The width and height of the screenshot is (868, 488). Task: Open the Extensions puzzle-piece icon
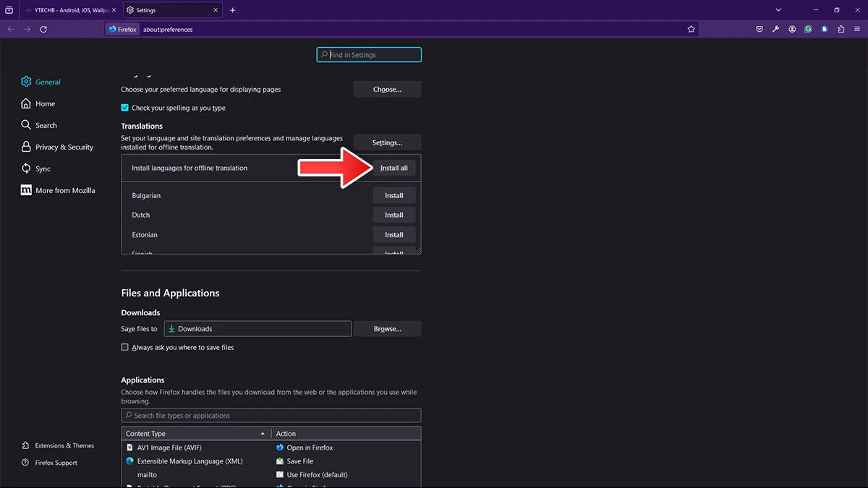[x=841, y=29]
